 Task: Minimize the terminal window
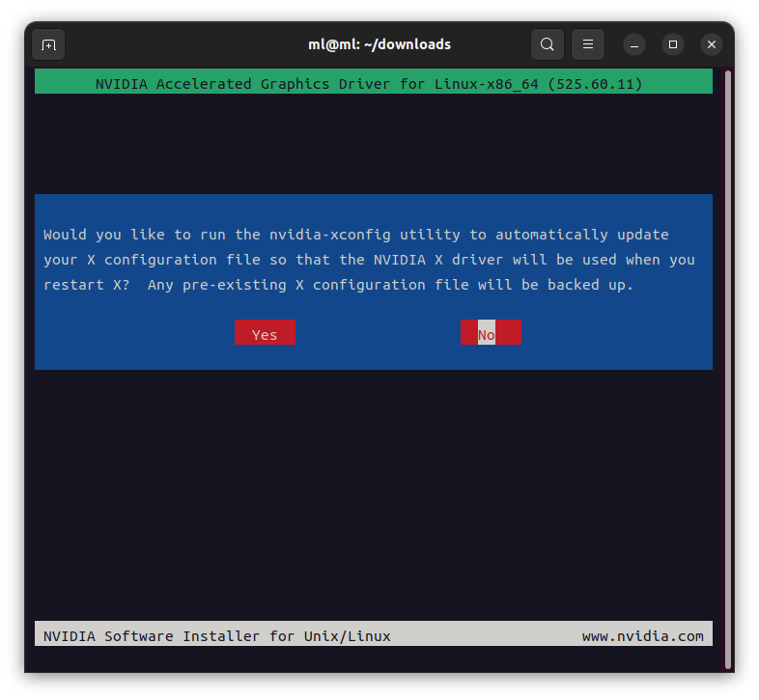pyautogui.click(x=634, y=44)
